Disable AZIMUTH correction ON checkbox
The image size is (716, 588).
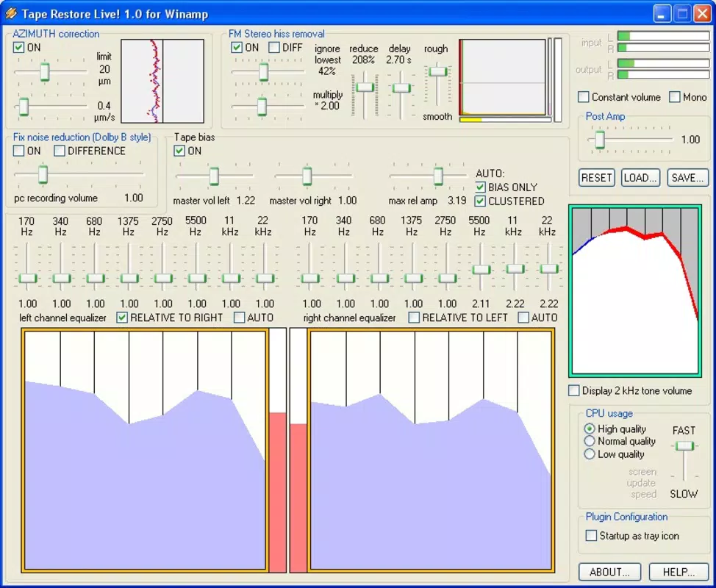tap(18, 48)
